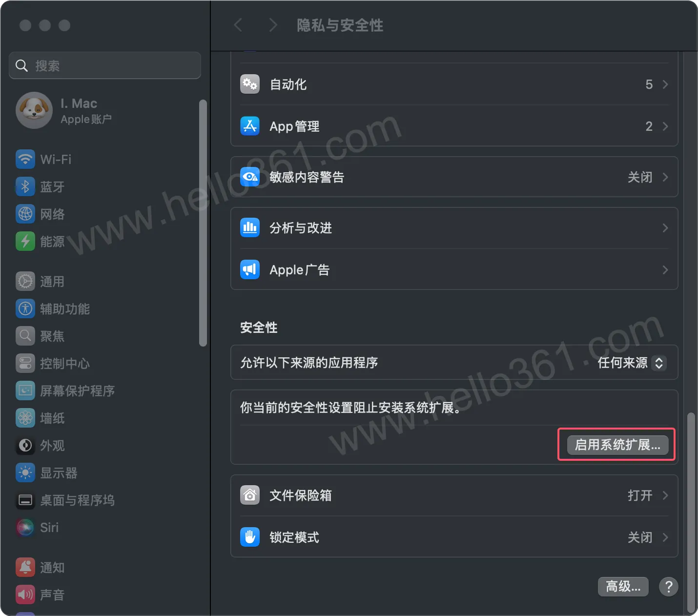The height and width of the screenshot is (616, 698).
Task: Open Siri settings from sidebar
Action: (37, 528)
